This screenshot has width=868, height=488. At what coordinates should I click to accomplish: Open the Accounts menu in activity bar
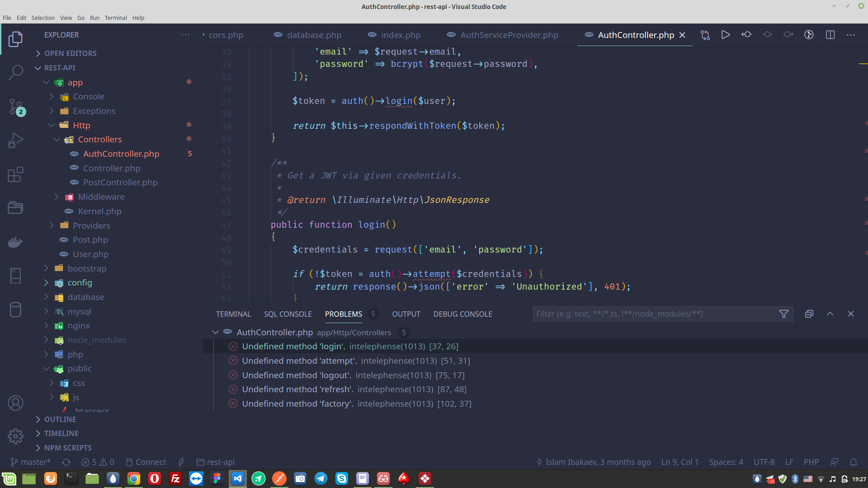point(15,403)
